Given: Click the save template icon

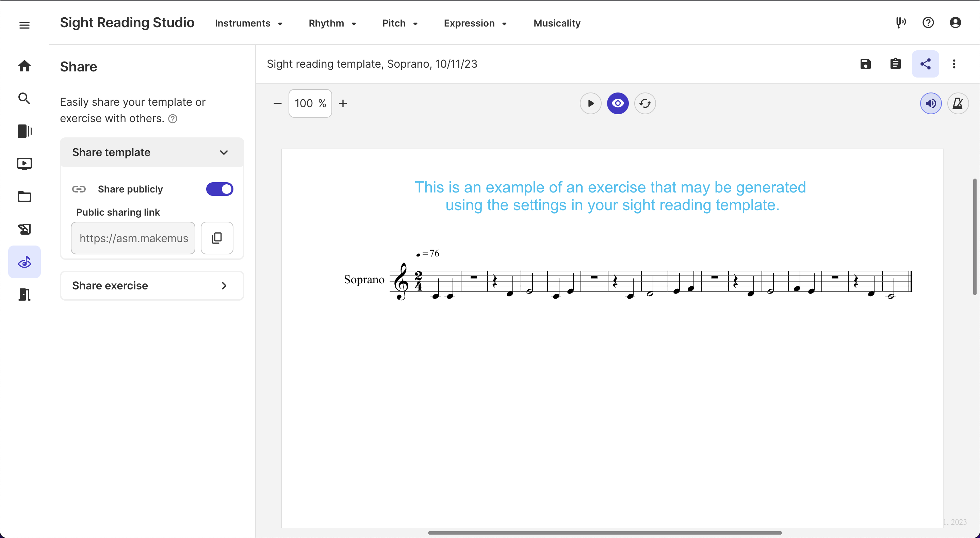Looking at the screenshot, I should tap(865, 64).
